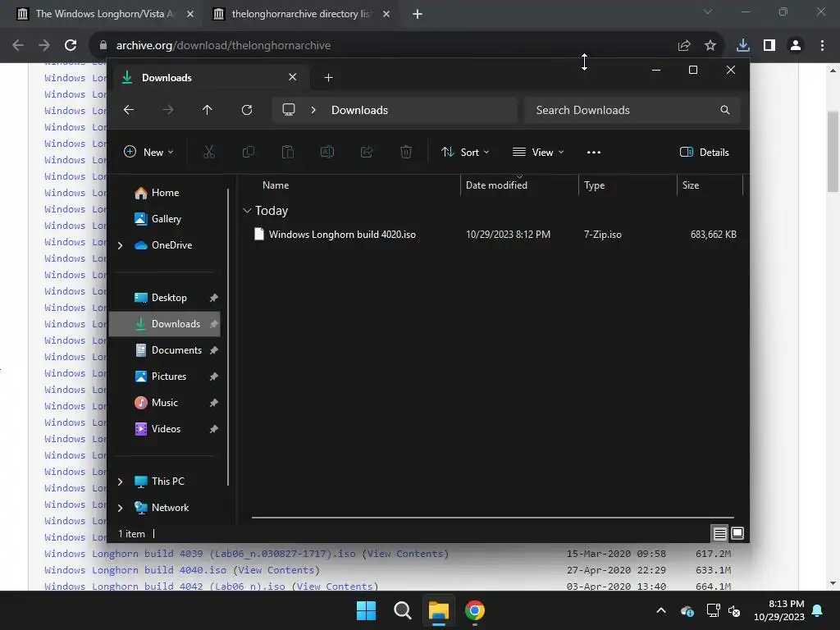The image size is (840, 630).
Task: Open Home in navigation pane
Action: (x=165, y=193)
